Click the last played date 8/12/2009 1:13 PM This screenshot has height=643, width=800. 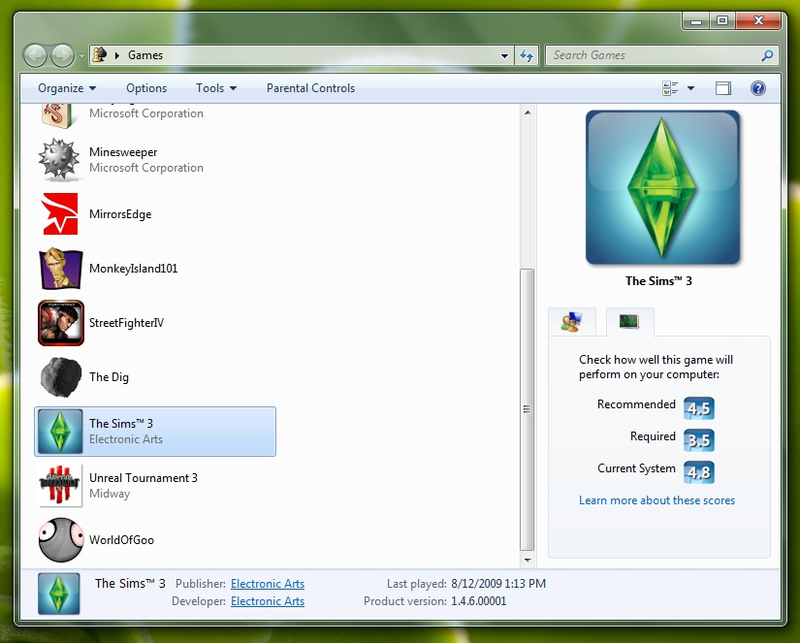[x=498, y=583]
